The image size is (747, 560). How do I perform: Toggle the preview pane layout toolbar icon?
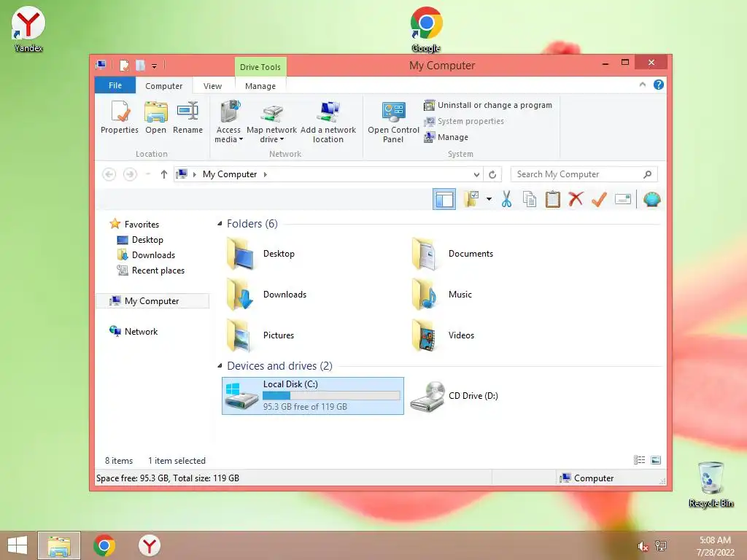444,200
